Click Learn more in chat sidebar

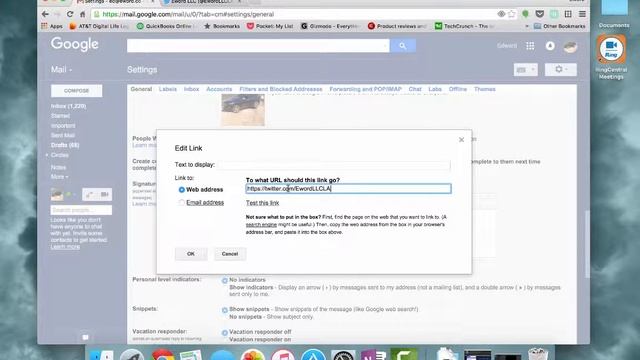point(65,247)
